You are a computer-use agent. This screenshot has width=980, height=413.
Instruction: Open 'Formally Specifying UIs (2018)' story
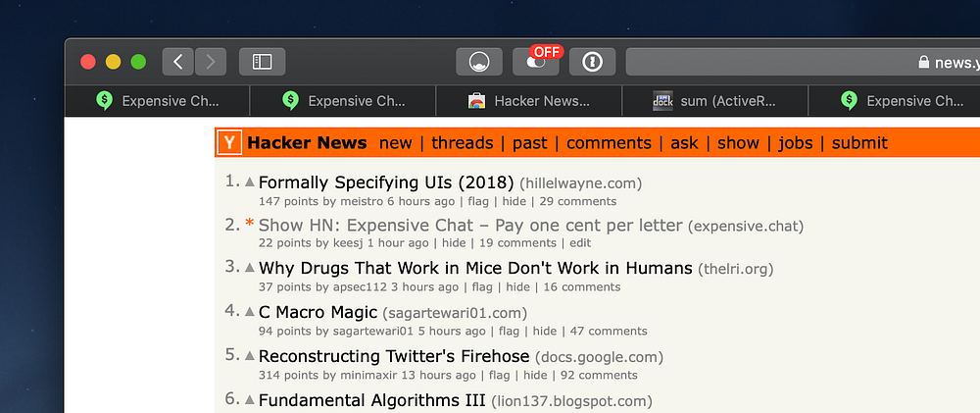pyautogui.click(x=386, y=182)
